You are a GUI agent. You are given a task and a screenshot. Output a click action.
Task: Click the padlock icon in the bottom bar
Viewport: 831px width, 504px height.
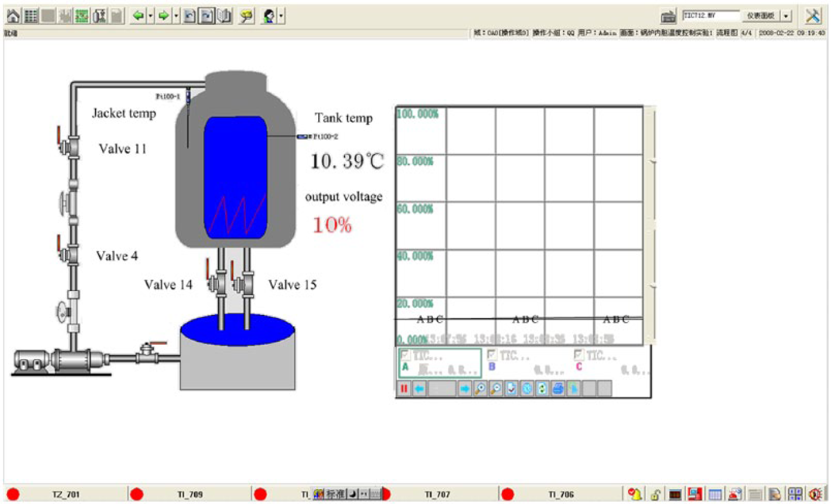pos(655,494)
